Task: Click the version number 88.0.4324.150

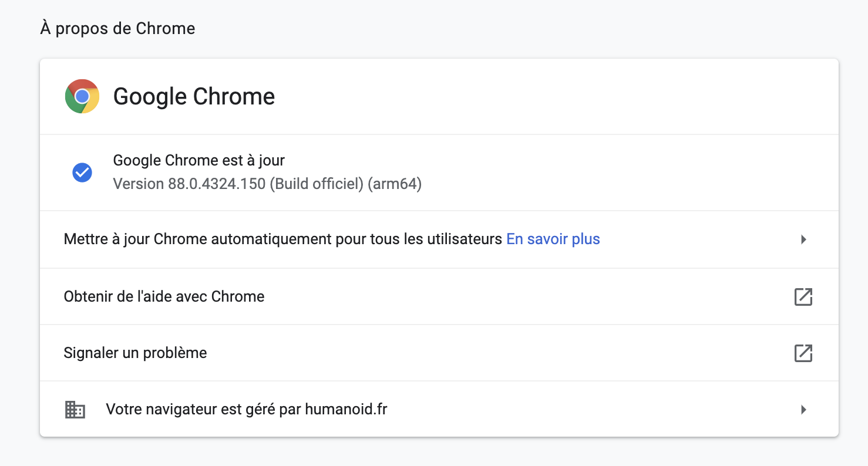Action: pyautogui.click(x=217, y=184)
